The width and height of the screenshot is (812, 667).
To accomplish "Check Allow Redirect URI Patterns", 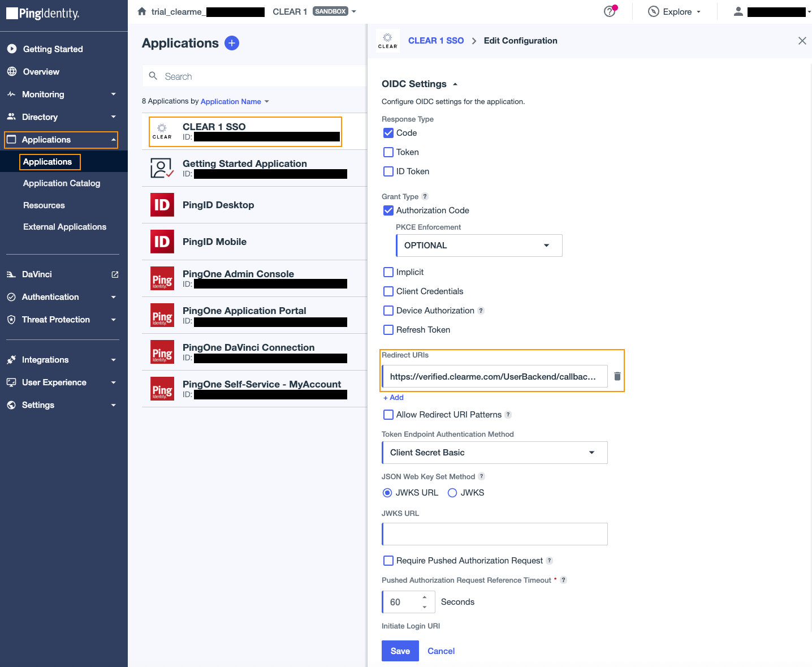I will (x=388, y=415).
